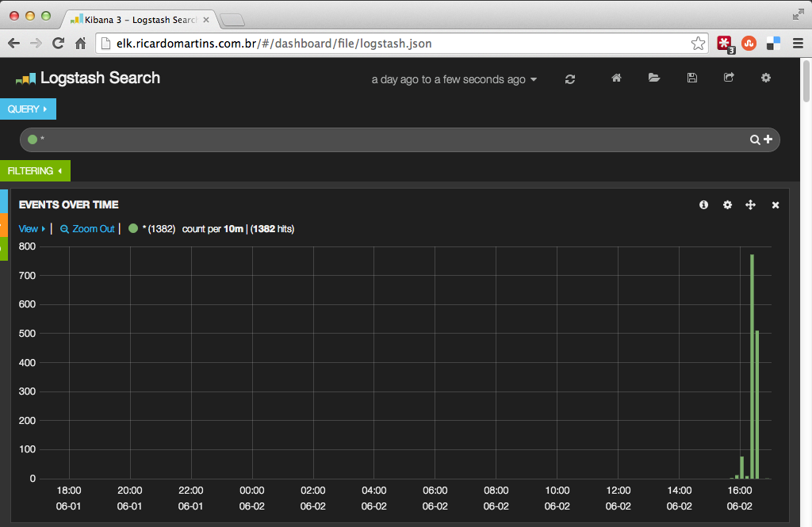The image size is (812, 527).
Task: Click inside the query input field
Action: coord(317,139)
